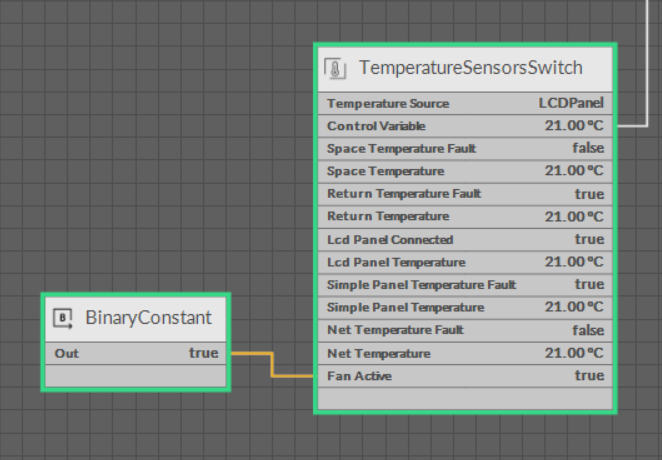This screenshot has width=662, height=460.
Task: Select the TemperatureSensorsSwitch block title
Action: [x=470, y=69]
